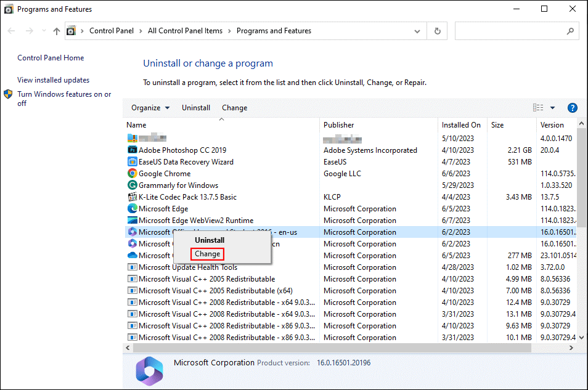The height and width of the screenshot is (390, 588).
Task: Select Adobe Systems Incorporated publisher cell
Action: tap(370, 150)
